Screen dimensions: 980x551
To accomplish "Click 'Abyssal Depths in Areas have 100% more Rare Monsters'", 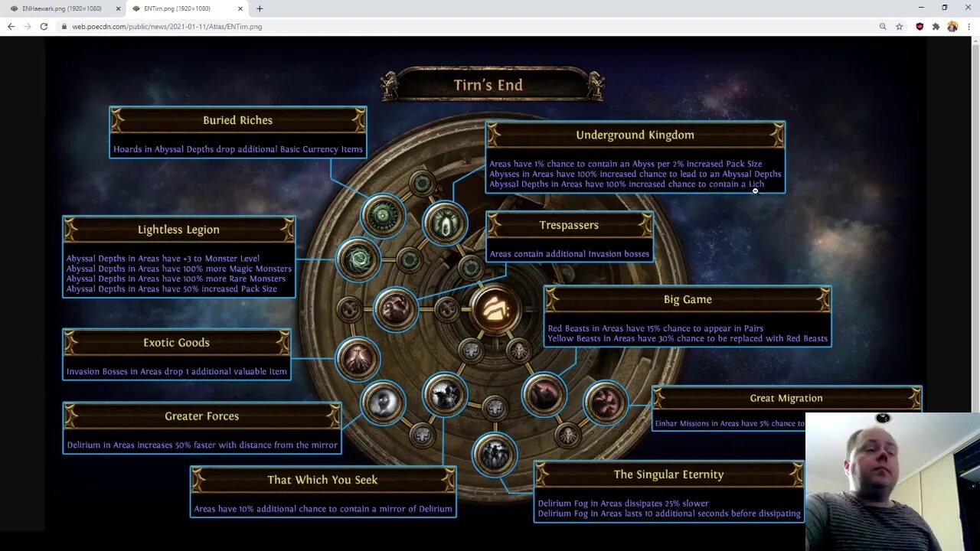I will 176,279.
